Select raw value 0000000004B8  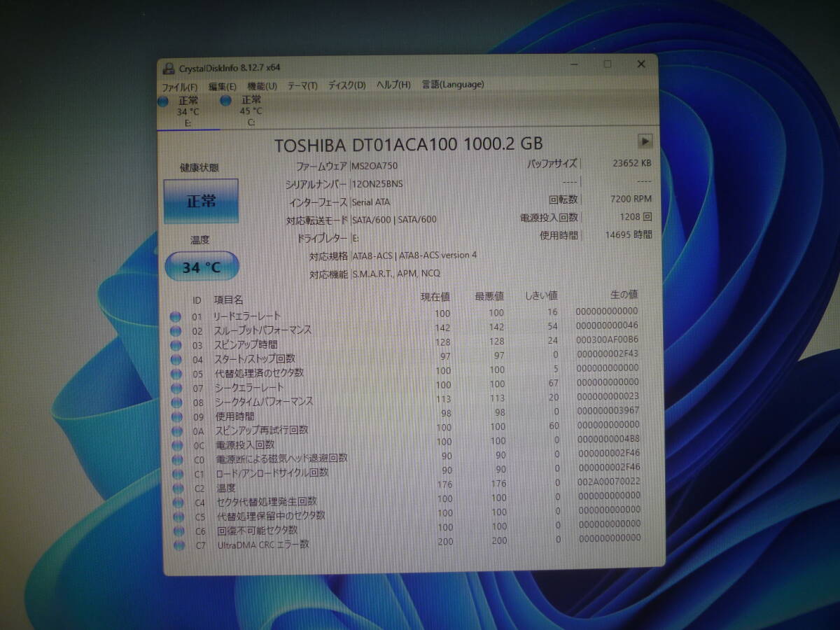coord(608,439)
